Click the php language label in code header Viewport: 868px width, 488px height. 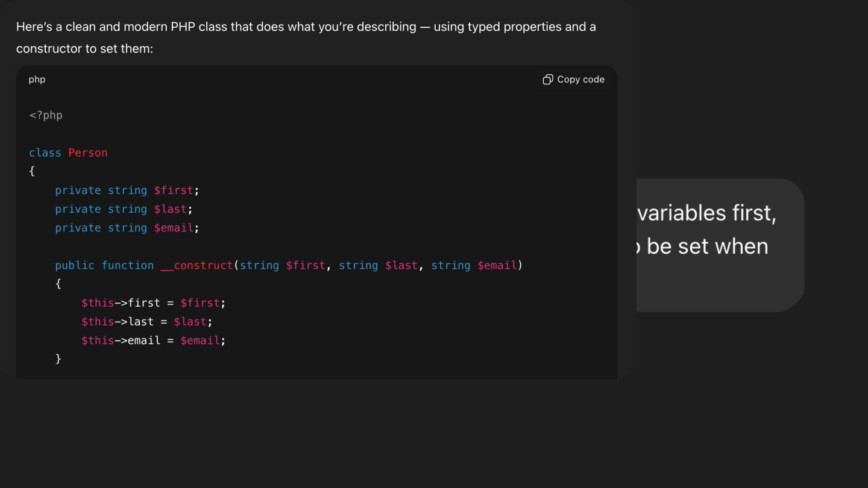[37, 80]
